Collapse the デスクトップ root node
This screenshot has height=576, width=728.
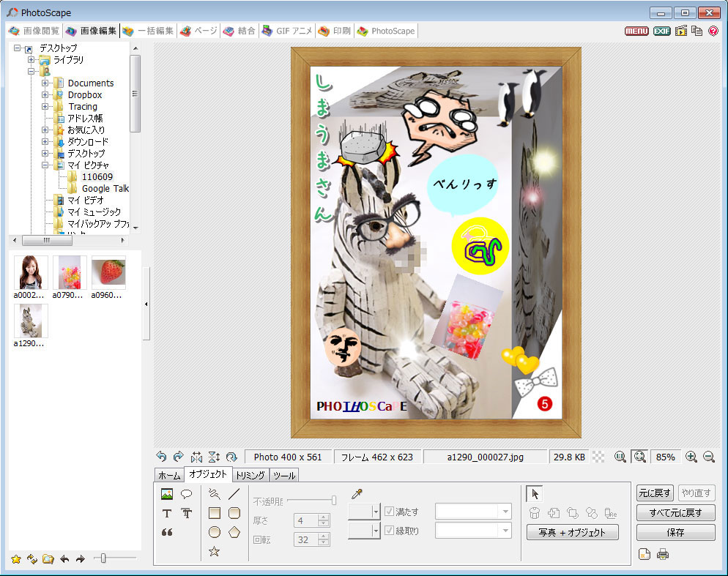(17, 48)
